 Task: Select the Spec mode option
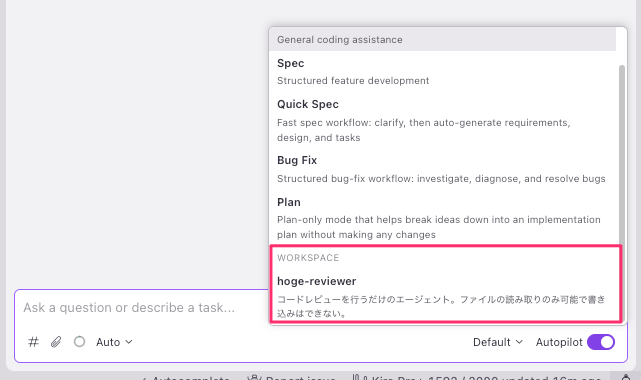tap(443, 72)
